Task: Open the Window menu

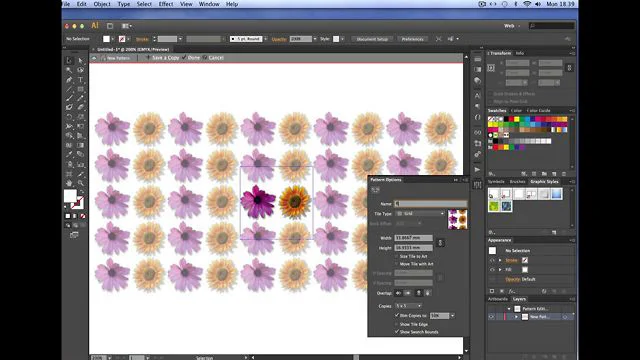Action: tap(209, 4)
